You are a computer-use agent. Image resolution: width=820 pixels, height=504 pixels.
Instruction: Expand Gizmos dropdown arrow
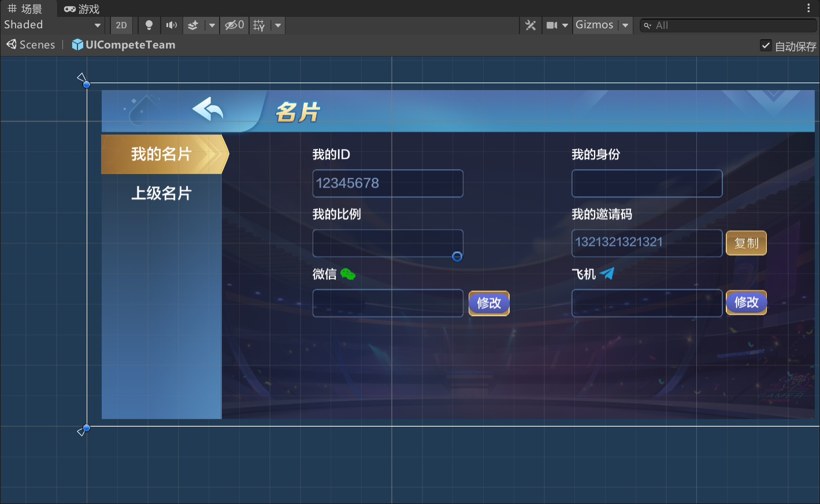click(625, 25)
